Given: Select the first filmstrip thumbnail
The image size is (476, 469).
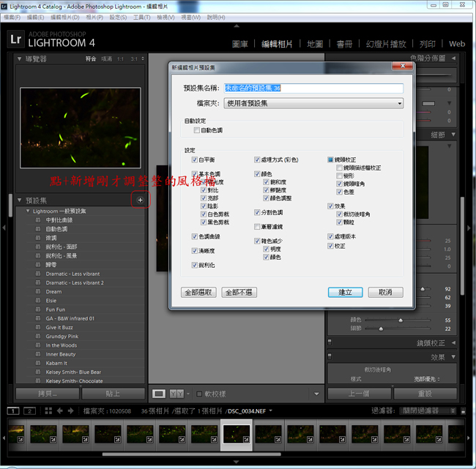Looking at the screenshot, I should point(16,434).
